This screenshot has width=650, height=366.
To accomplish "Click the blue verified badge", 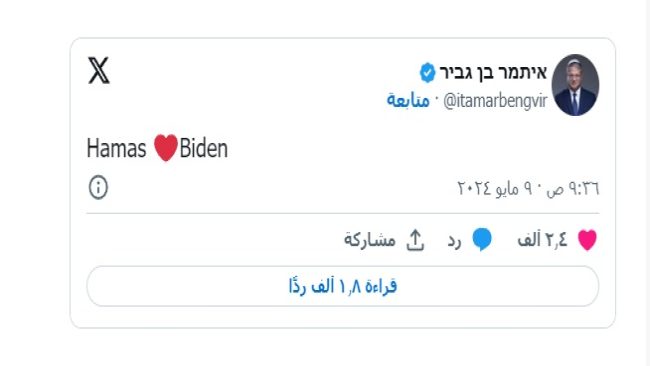I will click(x=427, y=73).
